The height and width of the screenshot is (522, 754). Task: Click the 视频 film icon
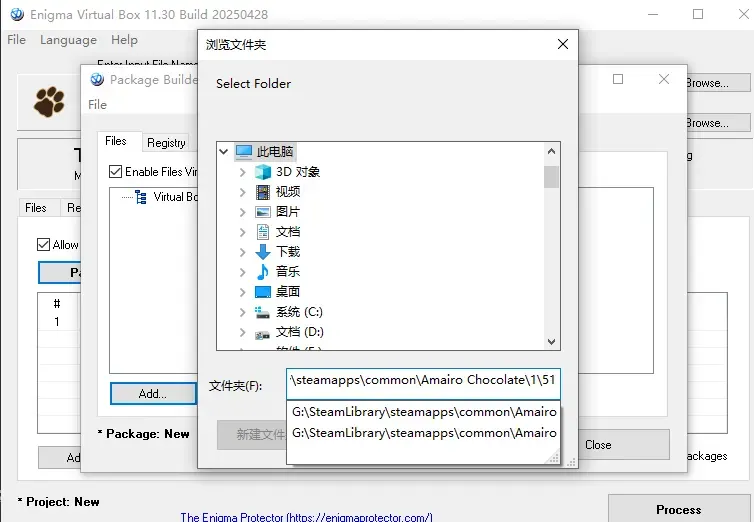click(x=263, y=192)
